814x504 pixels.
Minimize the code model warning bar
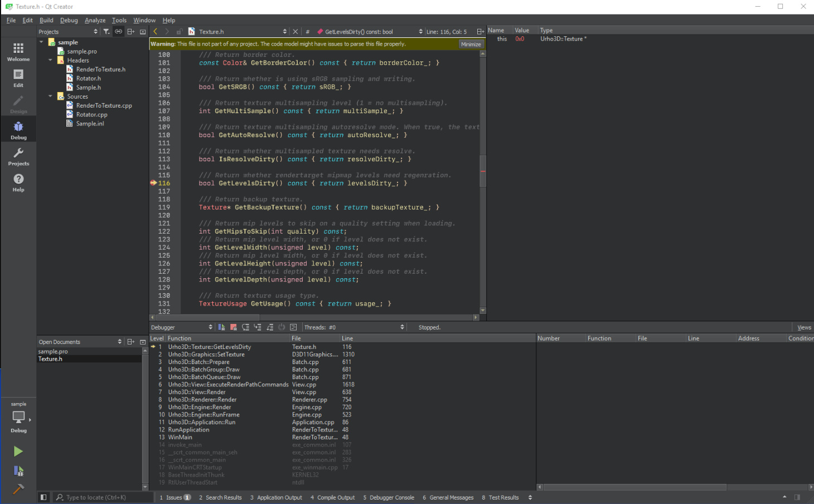click(471, 44)
